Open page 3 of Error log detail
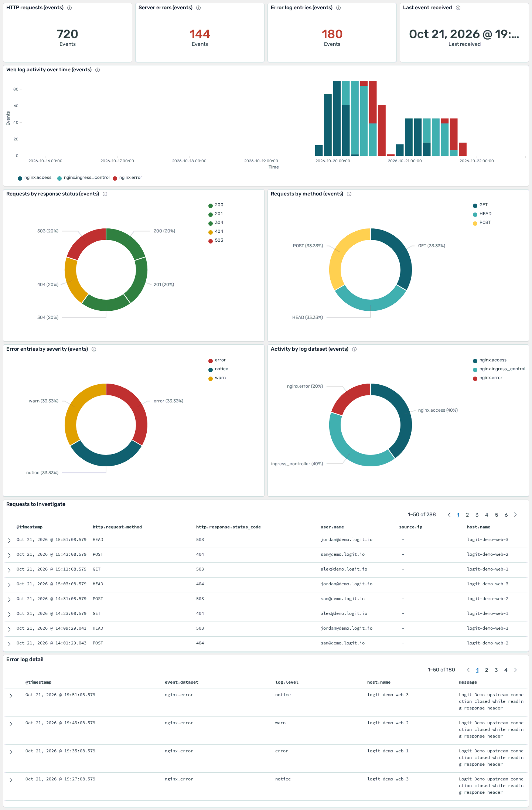The image size is (532, 810). (x=496, y=670)
